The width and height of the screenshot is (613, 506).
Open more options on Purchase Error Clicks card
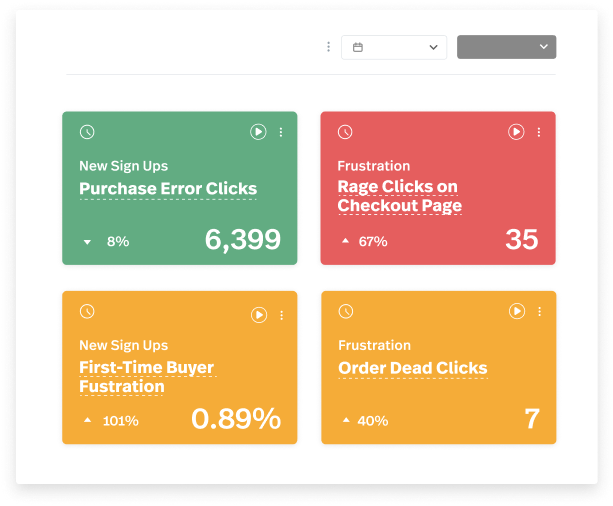pos(281,132)
